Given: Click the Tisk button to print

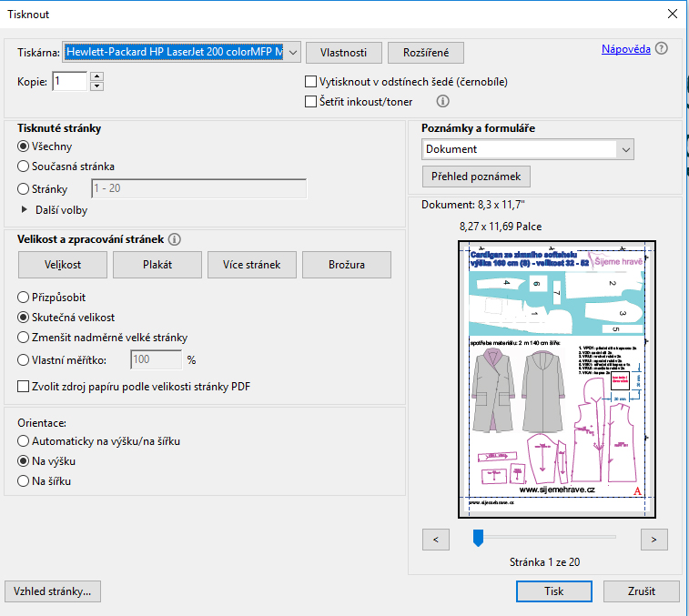Looking at the screenshot, I should (x=553, y=591).
